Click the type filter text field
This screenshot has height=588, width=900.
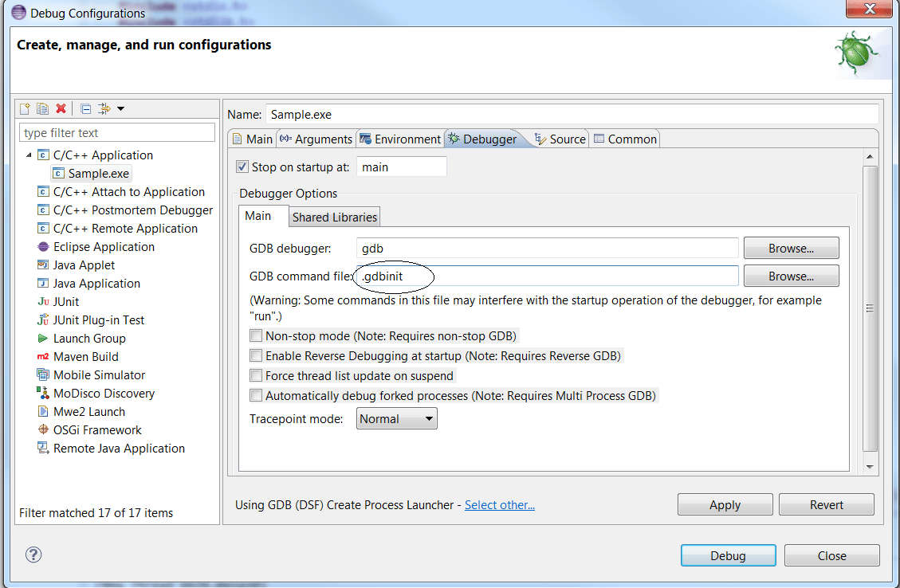pyautogui.click(x=117, y=132)
